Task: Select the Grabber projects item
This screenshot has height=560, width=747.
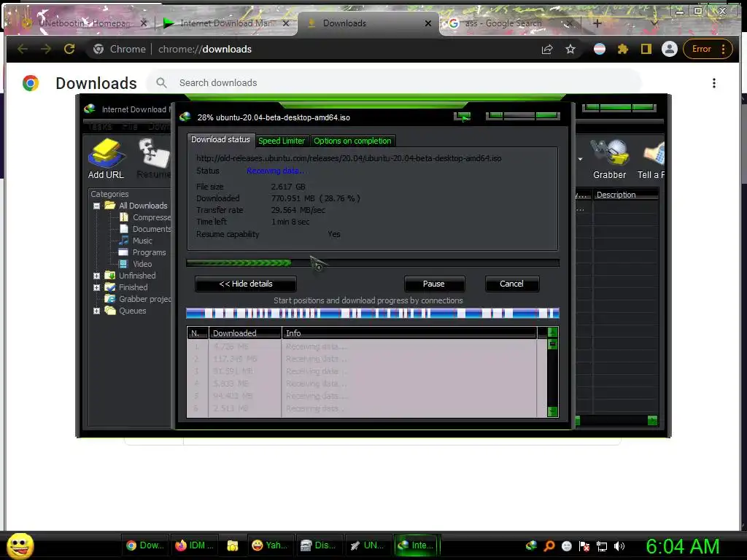Action: (138, 299)
